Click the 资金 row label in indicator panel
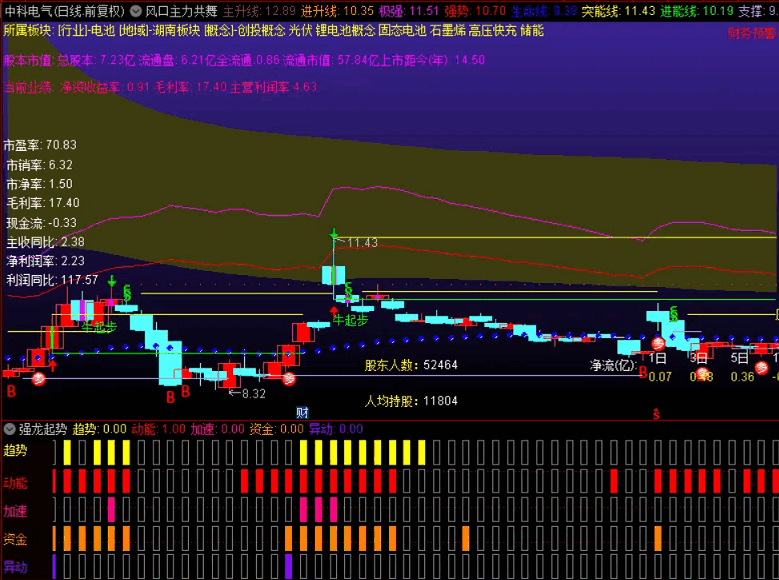The width and height of the screenshot is (779, 580). [15, 539]
